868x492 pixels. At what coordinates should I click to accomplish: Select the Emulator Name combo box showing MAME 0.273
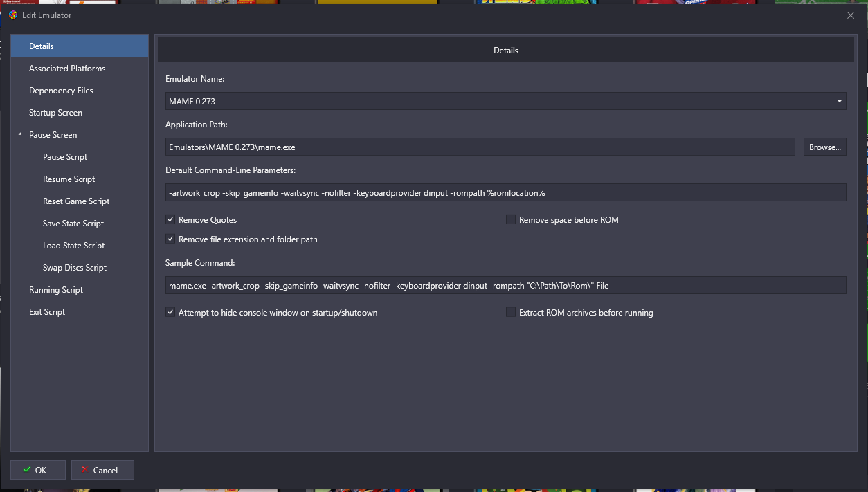pos(505,101)
